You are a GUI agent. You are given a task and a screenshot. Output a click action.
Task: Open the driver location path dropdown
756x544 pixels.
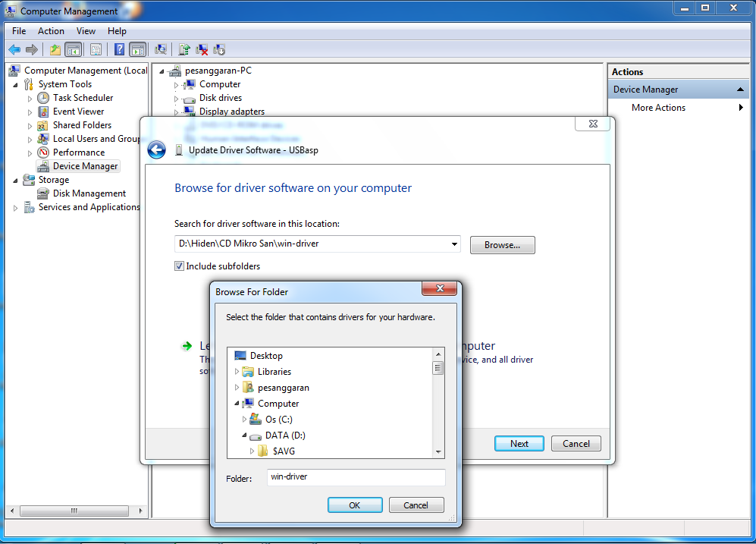coord(454,244)
